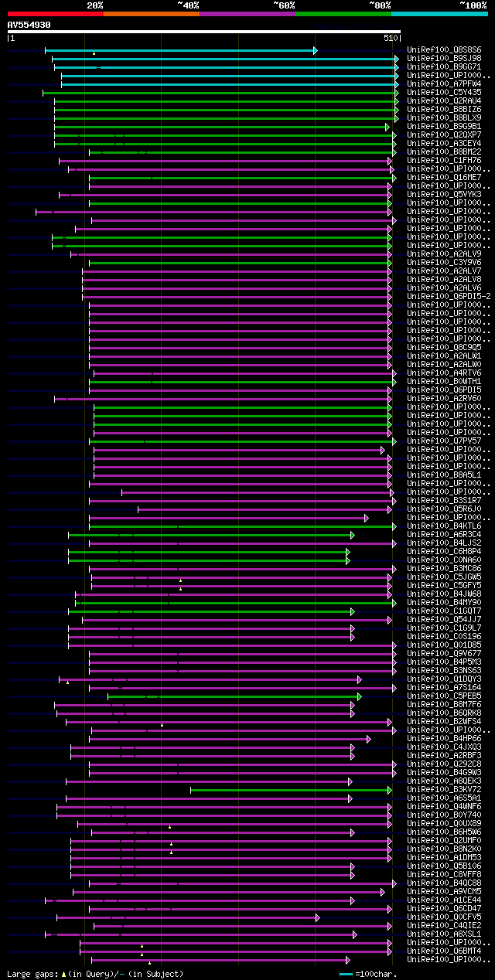Select the UniRef100_Q01D85 label
Screen dimensions: 495x980
445,645
